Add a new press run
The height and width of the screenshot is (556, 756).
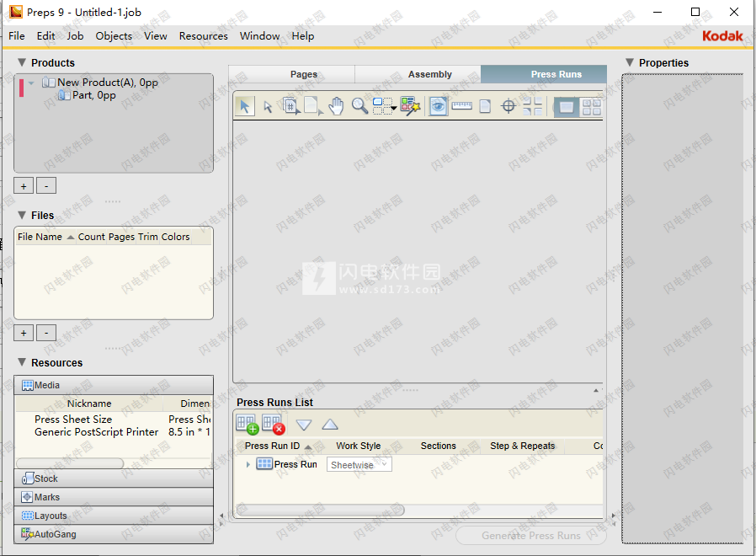248,425
